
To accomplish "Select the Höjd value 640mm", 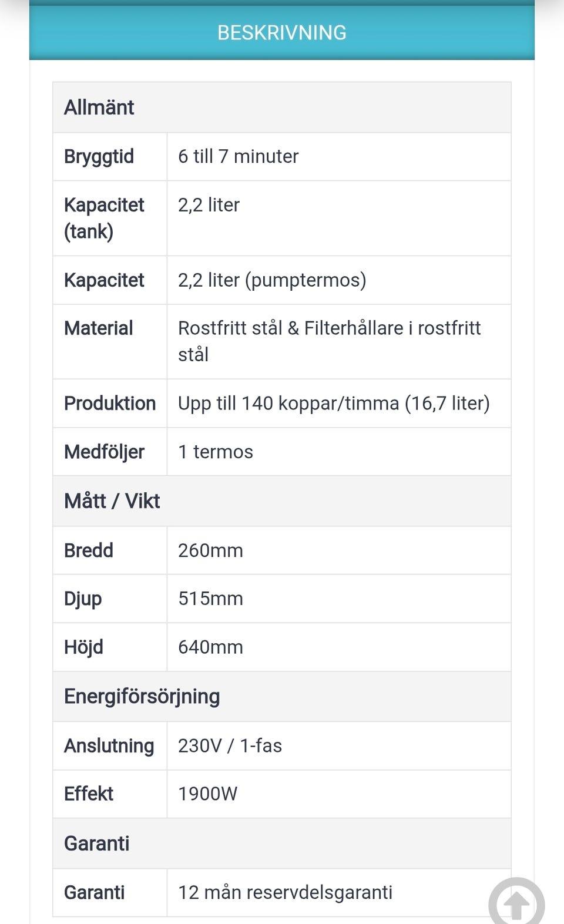I will 210,647.
